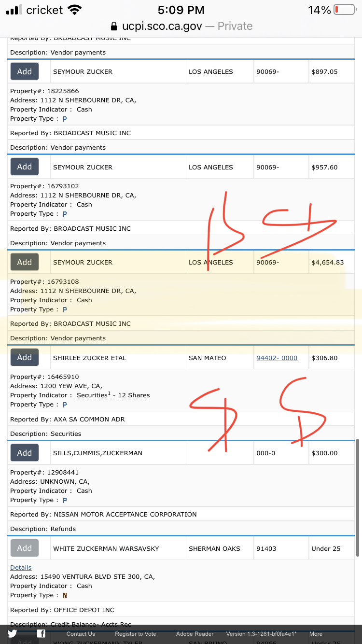Click Property# 16793108 text
The width and height of the screenshot is (362, 644).
point(44,281)
